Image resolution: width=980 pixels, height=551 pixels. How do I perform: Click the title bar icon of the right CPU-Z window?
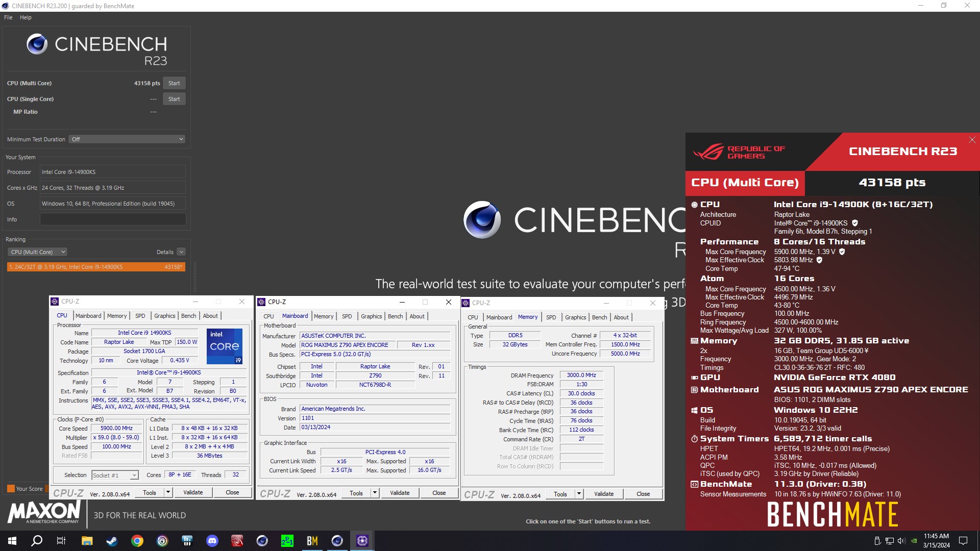465,303
